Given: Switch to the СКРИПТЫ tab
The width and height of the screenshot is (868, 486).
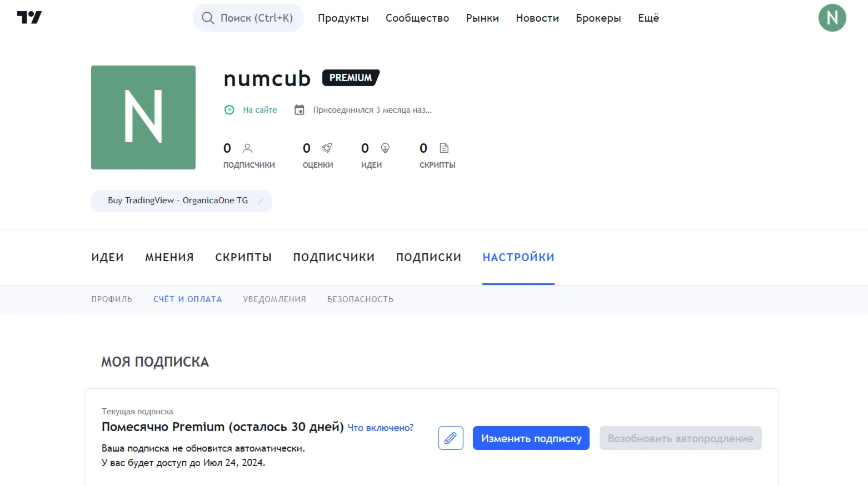Looking at the screenshot, I should (x=243, y=257).
